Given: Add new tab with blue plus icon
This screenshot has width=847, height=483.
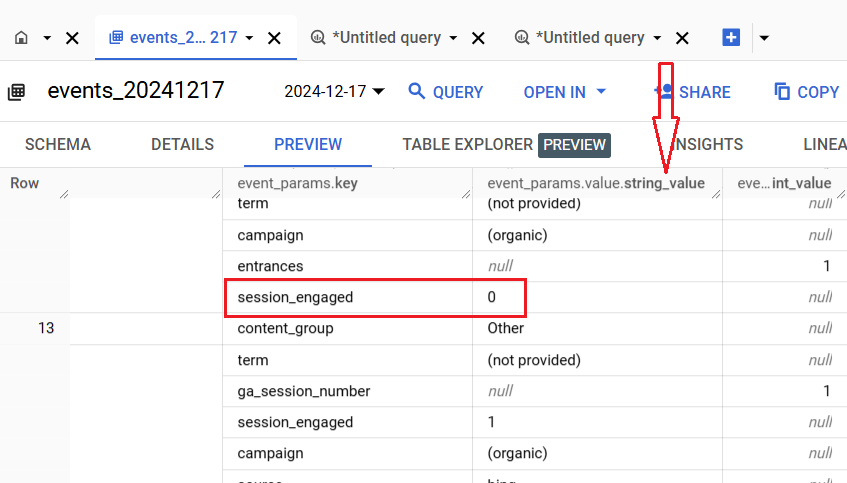Looking at the screenshot, I should tap(731, 37).
